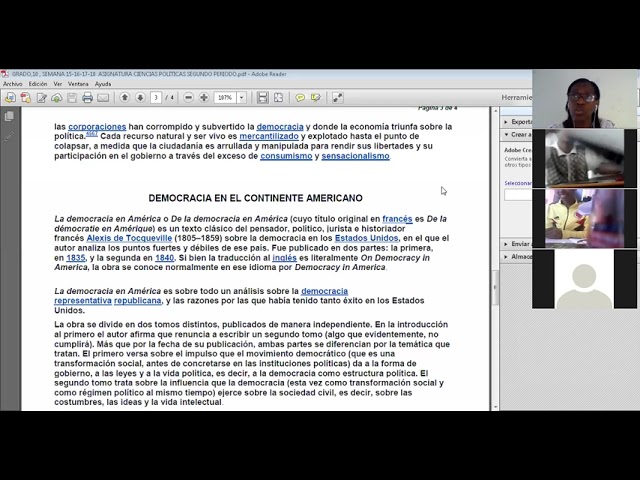Click the open file toolbar icon
Image resolution: width=640 pixels, height=480 pixels.
[10, 98]
